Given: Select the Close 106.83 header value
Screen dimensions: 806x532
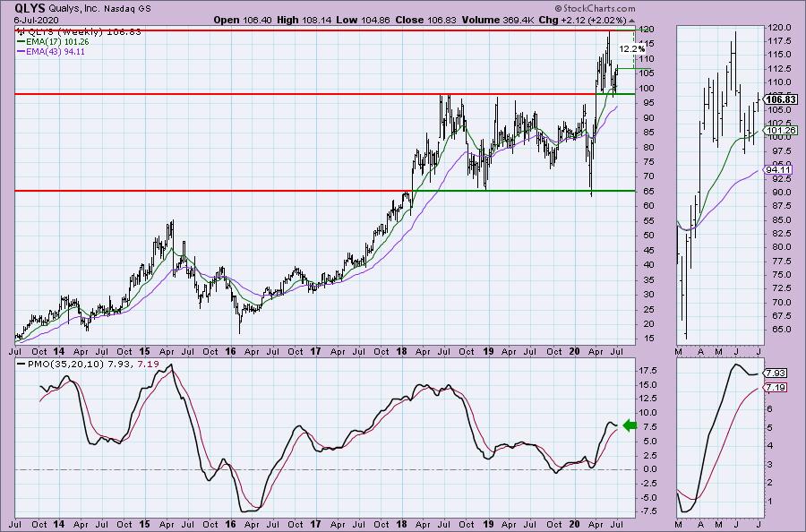Looking at the screenshot, I should click(x=426, y=20).
